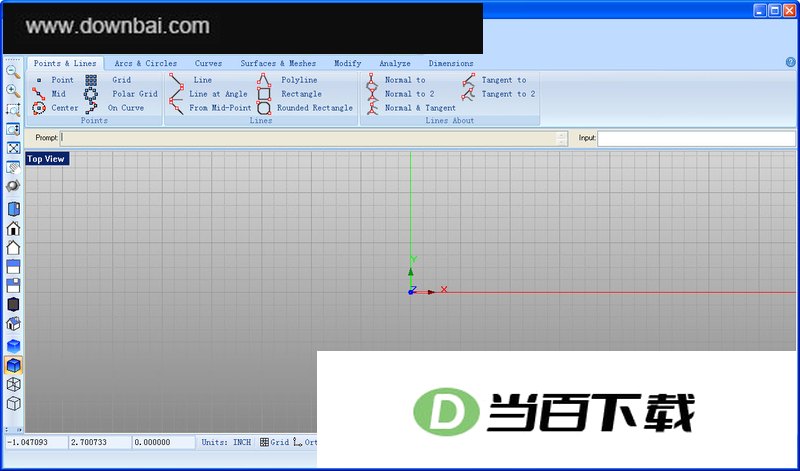
Task: Select the Point tool
Action: (55, 80)
